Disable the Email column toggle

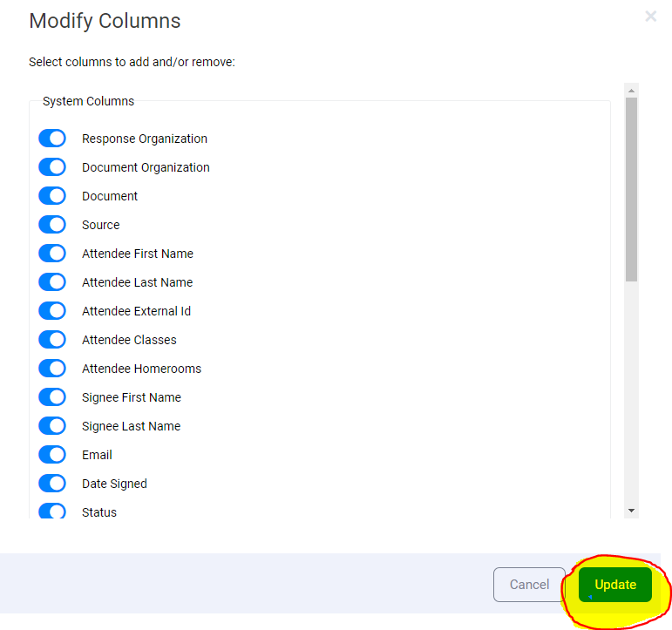pyautogui.click(x=52, y=455)
